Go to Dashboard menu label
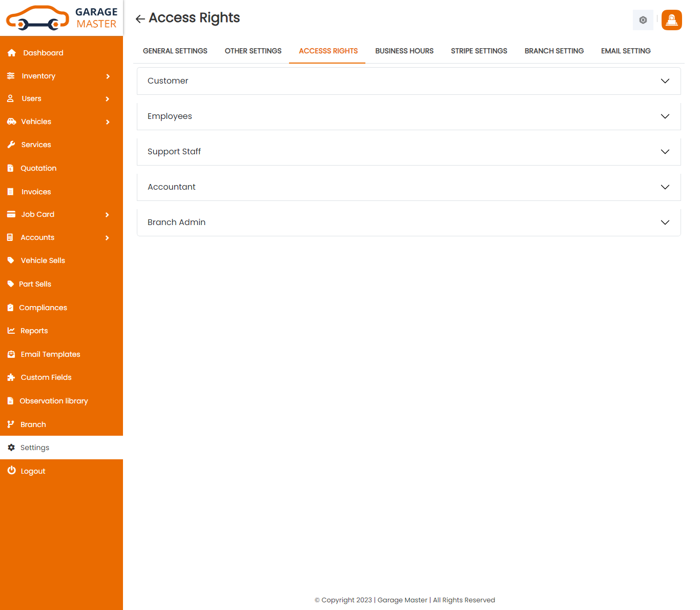The height and width of the screenshot is (610, 700). pyautogui.click(x=44, y=53)
